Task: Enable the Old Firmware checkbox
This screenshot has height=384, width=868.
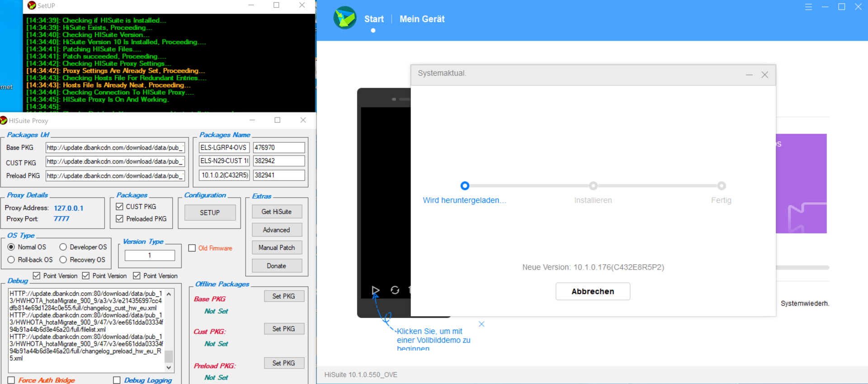Action: click(x=192, y=248)
